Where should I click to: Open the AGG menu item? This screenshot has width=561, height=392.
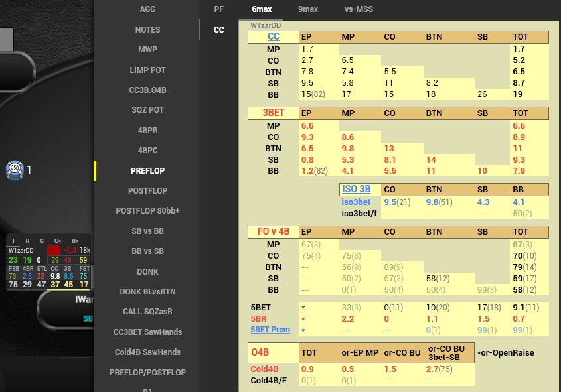pos(147,9)
